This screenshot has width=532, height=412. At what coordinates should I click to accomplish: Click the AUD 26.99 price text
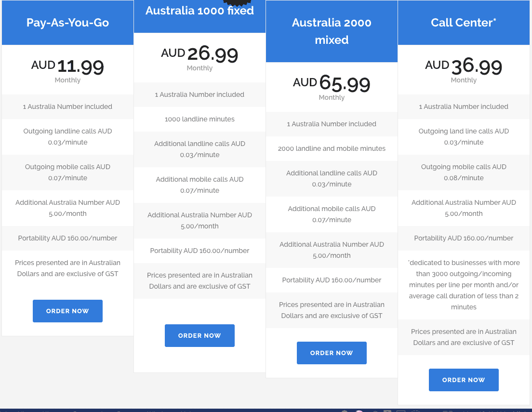coord(199,53)
